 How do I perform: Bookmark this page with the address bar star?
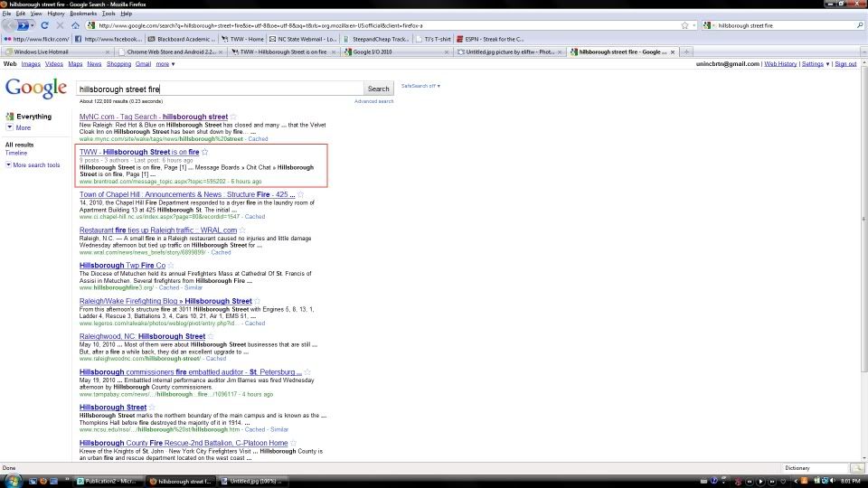click(x=684, y=25)
